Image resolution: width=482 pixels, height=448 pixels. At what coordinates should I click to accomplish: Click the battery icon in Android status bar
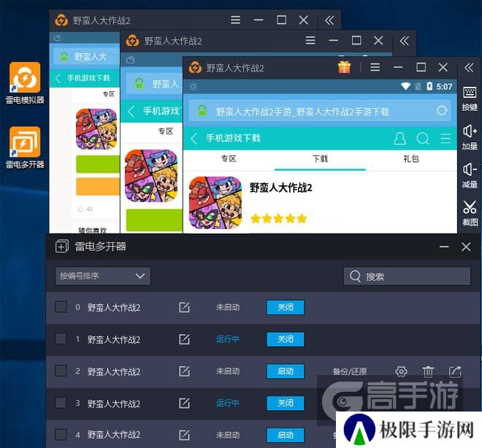pyautogui.click(x=429, y=86)
